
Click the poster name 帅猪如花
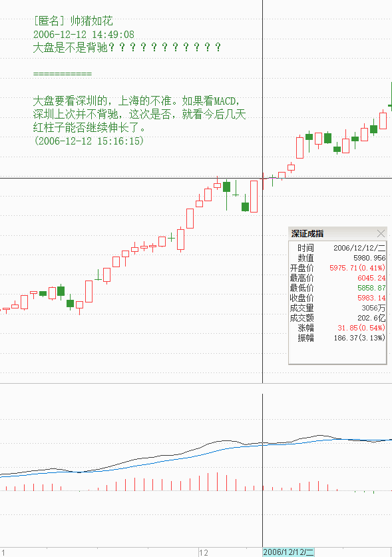tap(92, 21)
